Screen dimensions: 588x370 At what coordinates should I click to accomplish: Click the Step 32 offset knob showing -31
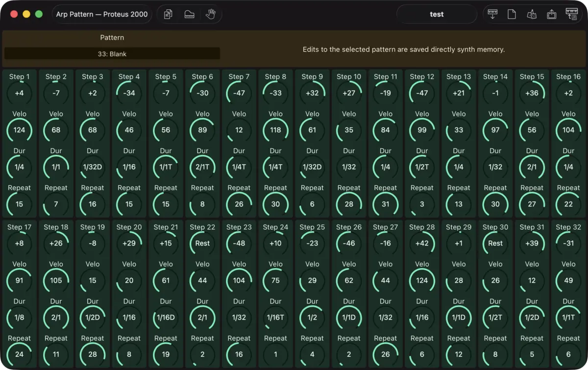coord(568,244)
